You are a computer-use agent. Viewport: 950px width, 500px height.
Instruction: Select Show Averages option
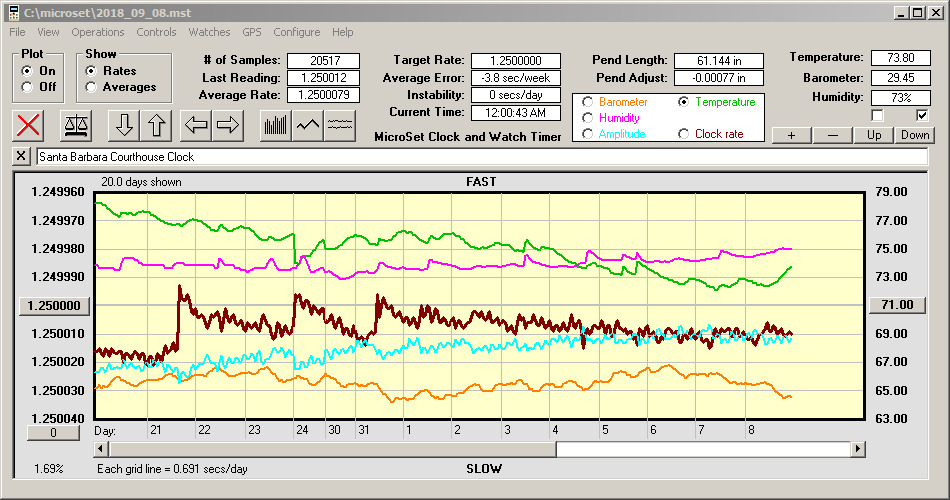(91, 87)
